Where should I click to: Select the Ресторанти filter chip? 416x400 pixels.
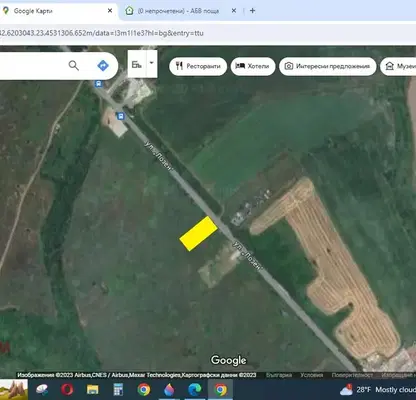coord(198,66)
